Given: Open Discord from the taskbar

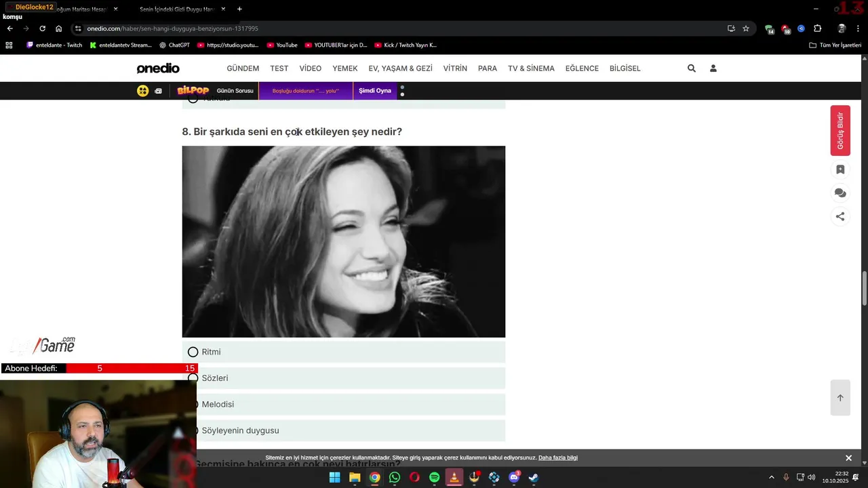Looking at the screenshot, I should [514, 477].
